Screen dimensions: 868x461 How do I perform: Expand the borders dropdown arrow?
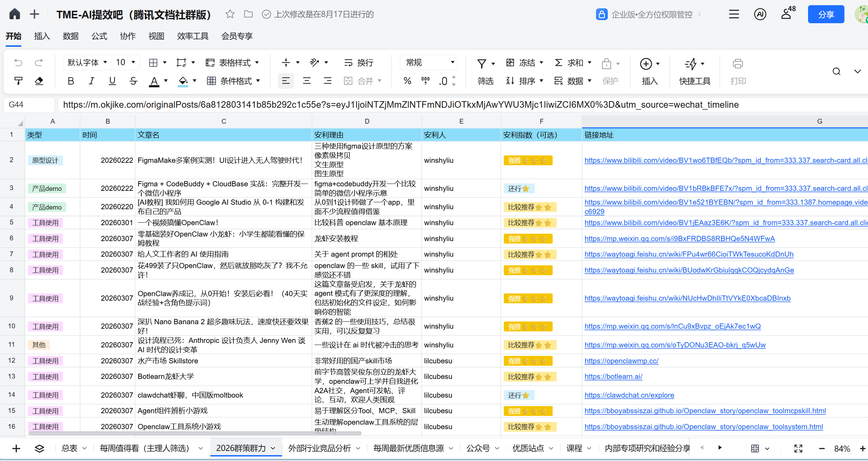(165, 63)
